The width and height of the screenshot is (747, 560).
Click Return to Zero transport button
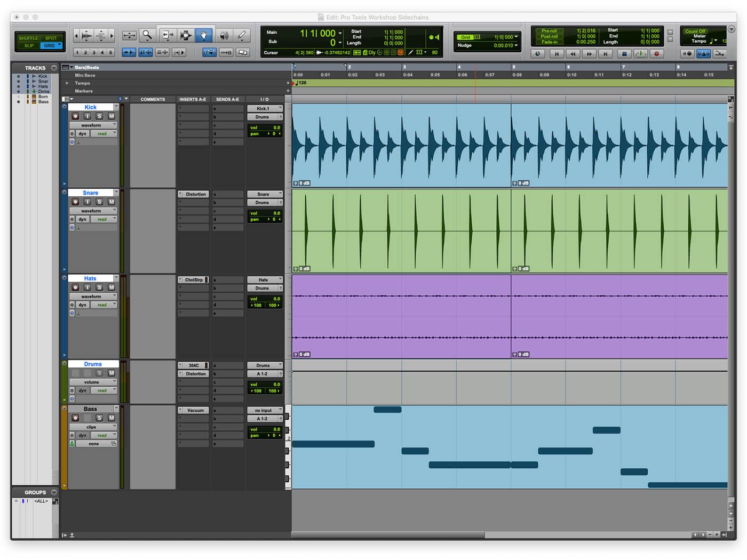(x=557, y=53)
